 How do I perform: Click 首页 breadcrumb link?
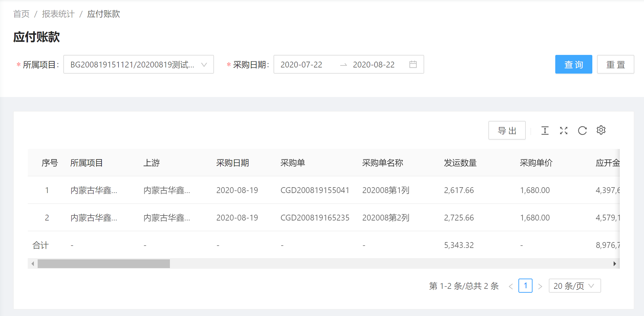click(21, 14)
